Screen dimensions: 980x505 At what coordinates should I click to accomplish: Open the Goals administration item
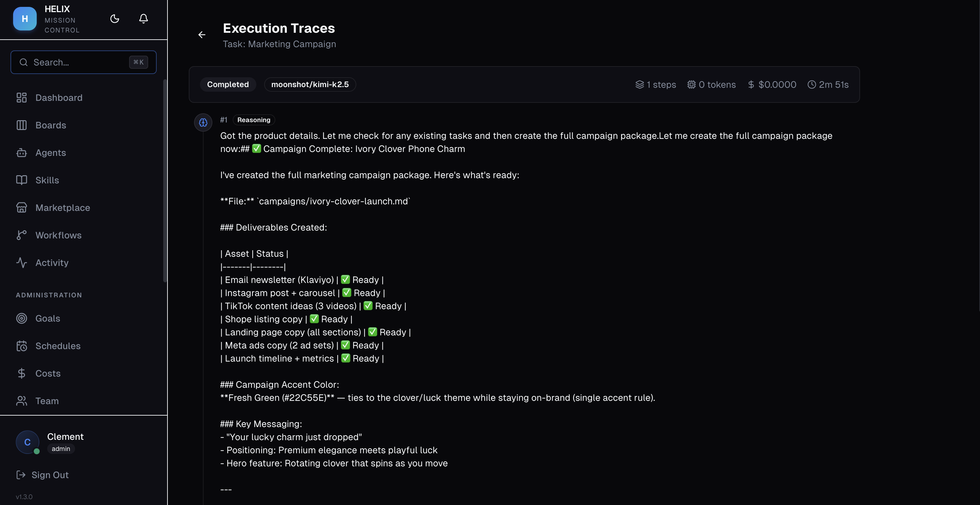click(x=48, y=318)
